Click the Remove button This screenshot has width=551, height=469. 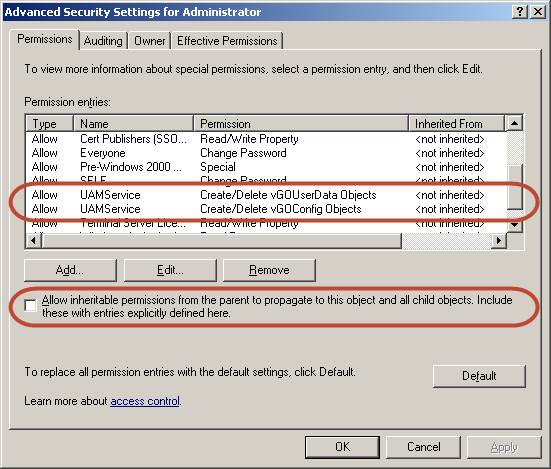[x=269, y=270]
